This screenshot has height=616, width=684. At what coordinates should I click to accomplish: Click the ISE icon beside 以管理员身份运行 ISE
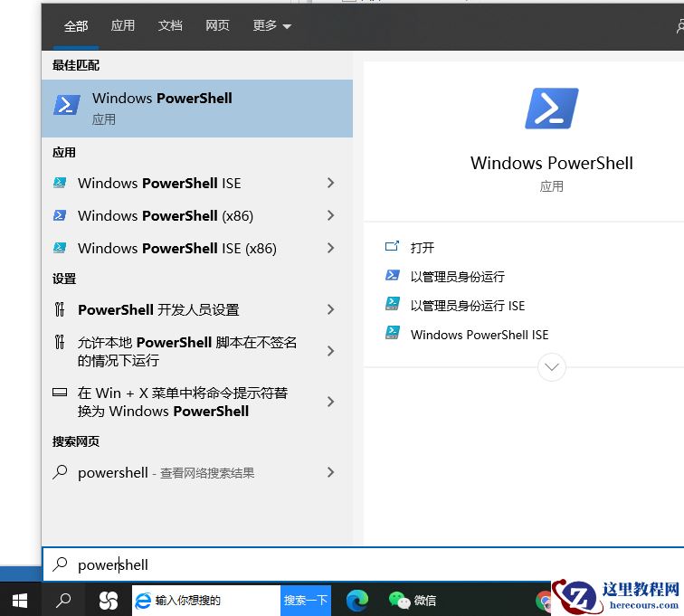tap(392, 304)
